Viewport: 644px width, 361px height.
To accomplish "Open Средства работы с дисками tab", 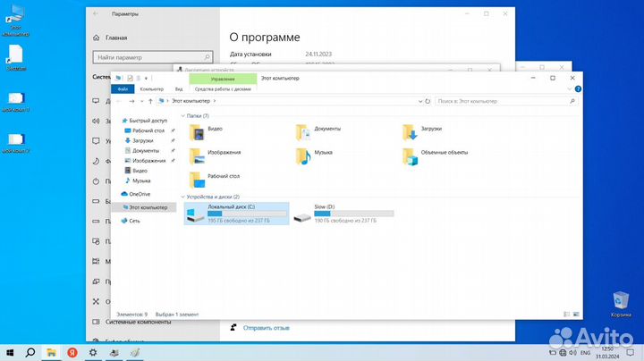I will click(223, 89).
